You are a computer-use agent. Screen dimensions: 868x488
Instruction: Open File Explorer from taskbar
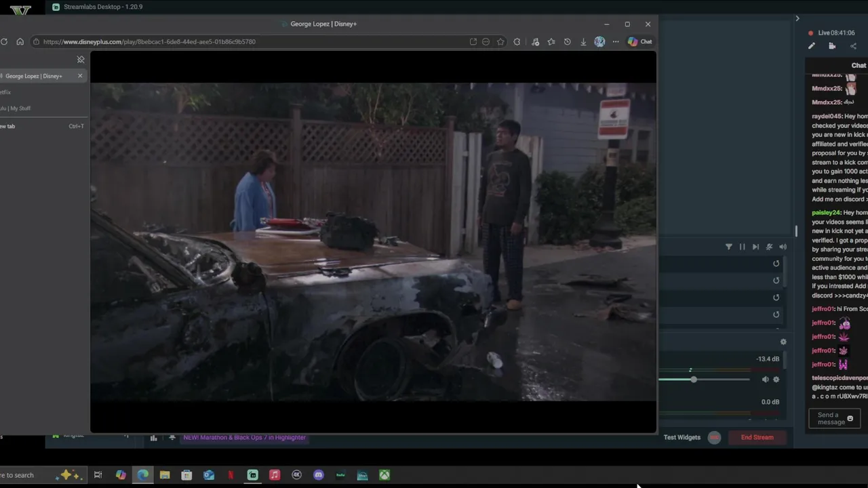click(165, 475)
